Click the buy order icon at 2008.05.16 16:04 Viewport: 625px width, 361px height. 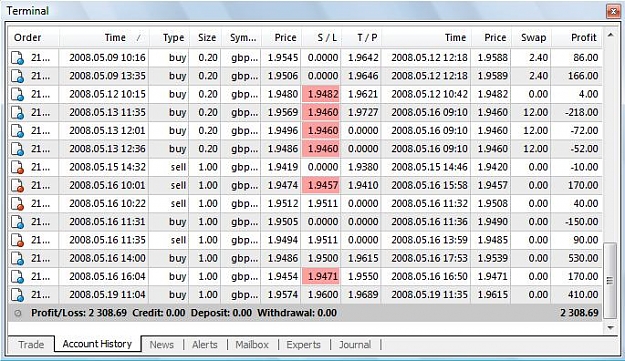point(17,277)
